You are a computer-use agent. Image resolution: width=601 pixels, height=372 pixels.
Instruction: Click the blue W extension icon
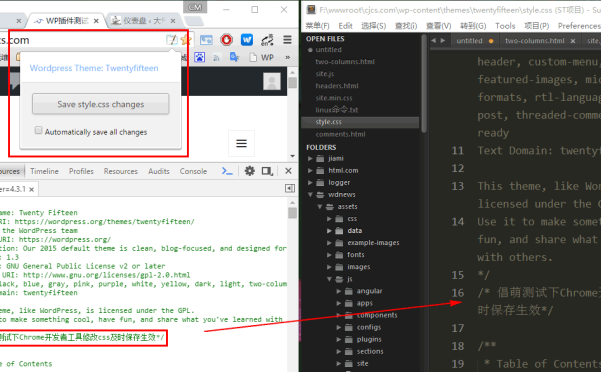[247, 40]
